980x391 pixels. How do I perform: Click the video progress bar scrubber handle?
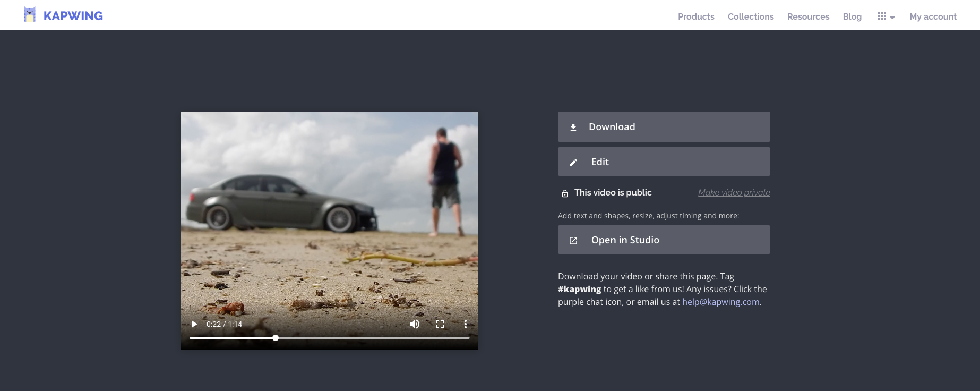click(x=276, y=338)
